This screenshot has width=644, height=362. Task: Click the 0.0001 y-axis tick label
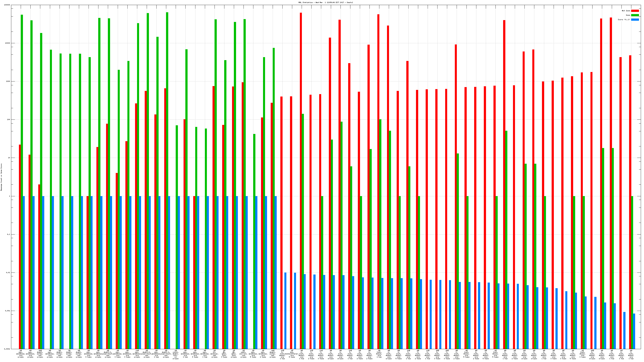pos(7,349)
